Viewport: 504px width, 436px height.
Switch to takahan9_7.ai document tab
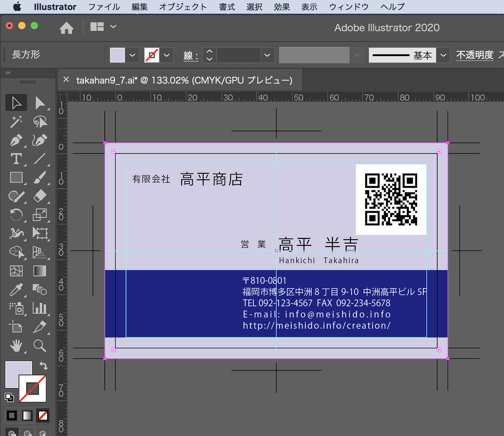point(184,80)
